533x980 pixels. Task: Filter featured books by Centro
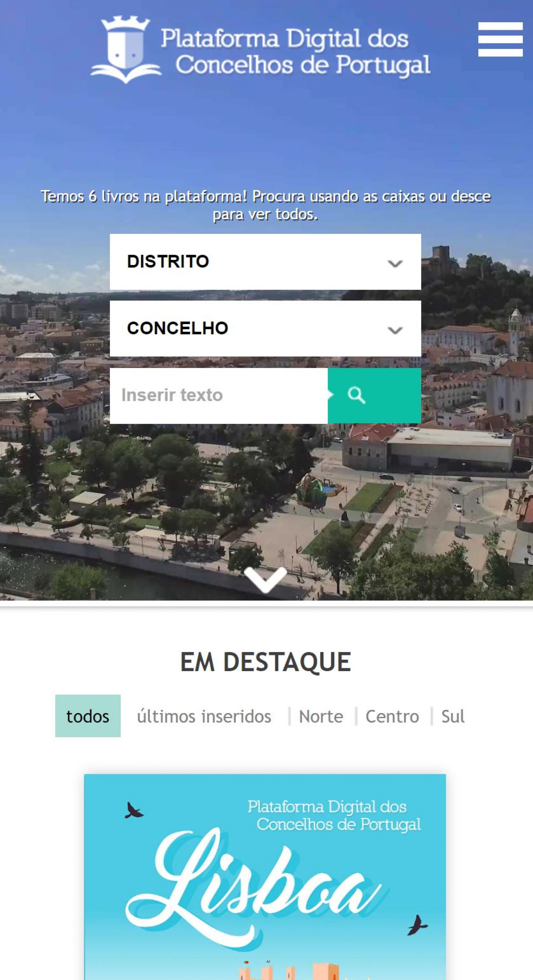(x=392, y=717)
